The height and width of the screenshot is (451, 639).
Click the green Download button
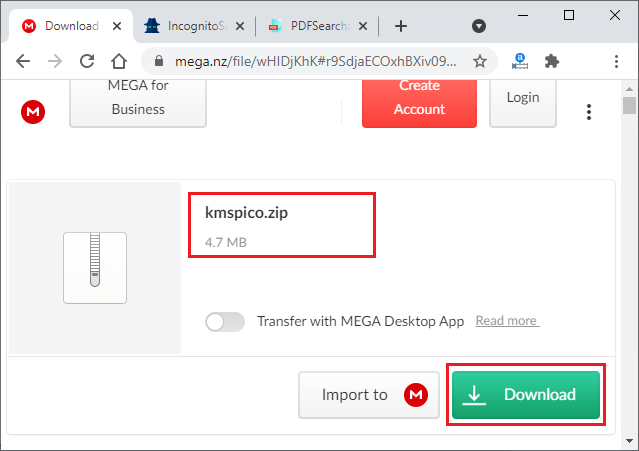point(526,395)
